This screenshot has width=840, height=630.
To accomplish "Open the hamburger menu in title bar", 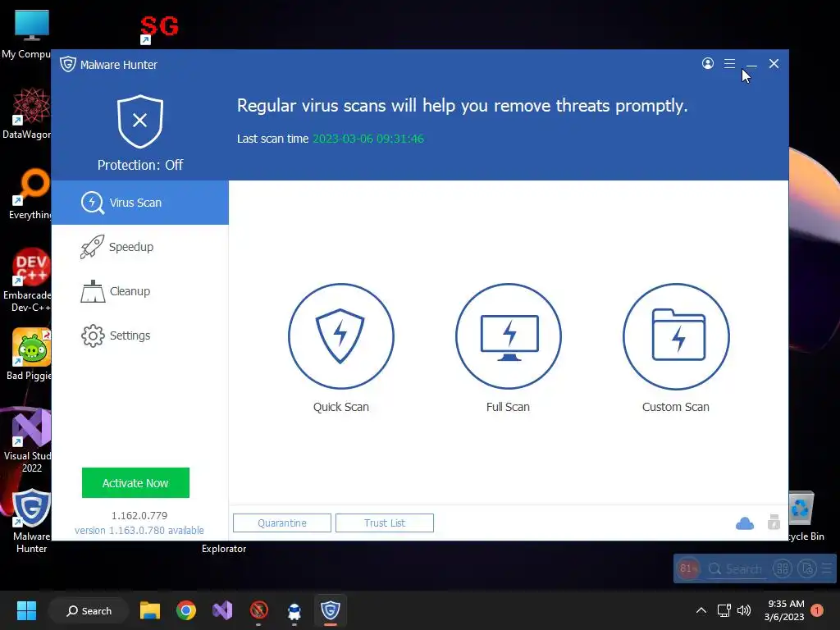I will tap(729, 64).
